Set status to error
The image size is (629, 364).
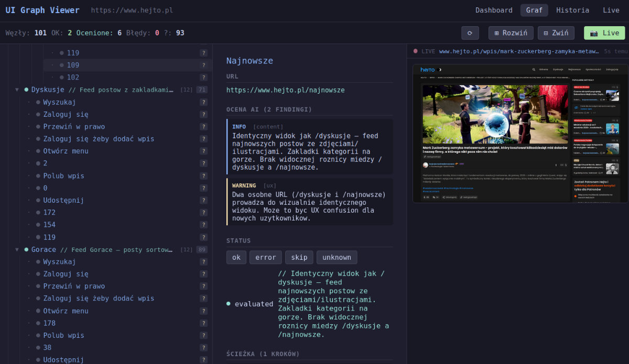[265, 257]
